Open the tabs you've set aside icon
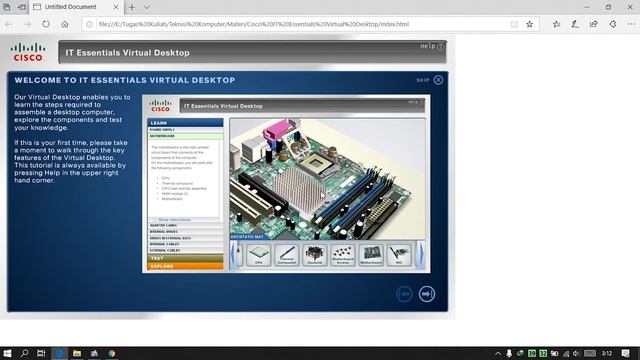The width and height of the screenshot is (640, 360). click(7, 7)
